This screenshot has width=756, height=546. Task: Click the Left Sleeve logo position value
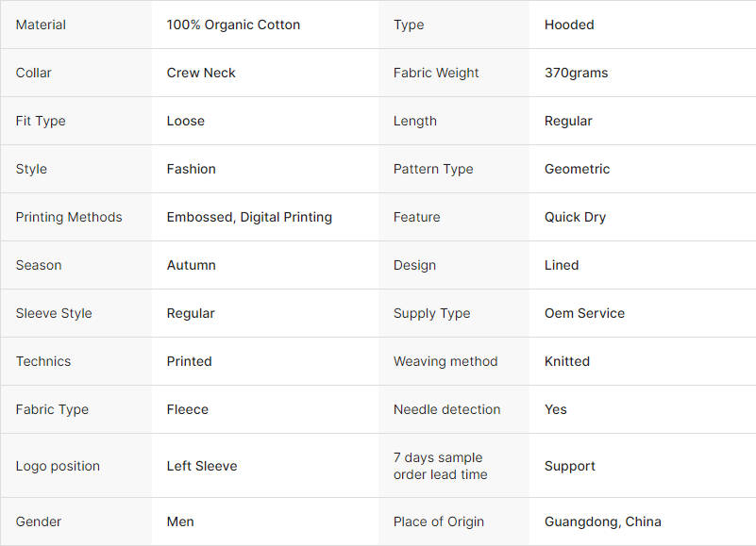(x=202, y=466)
